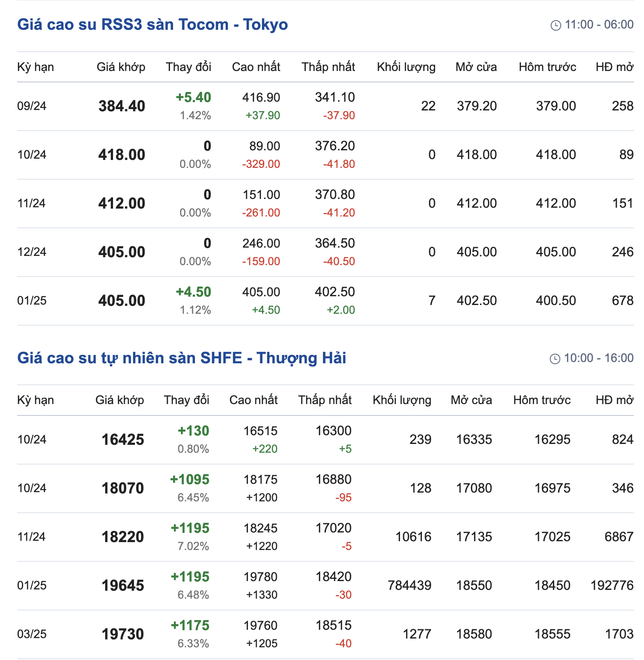Click the open interest value 678

(x=623, y=301)
